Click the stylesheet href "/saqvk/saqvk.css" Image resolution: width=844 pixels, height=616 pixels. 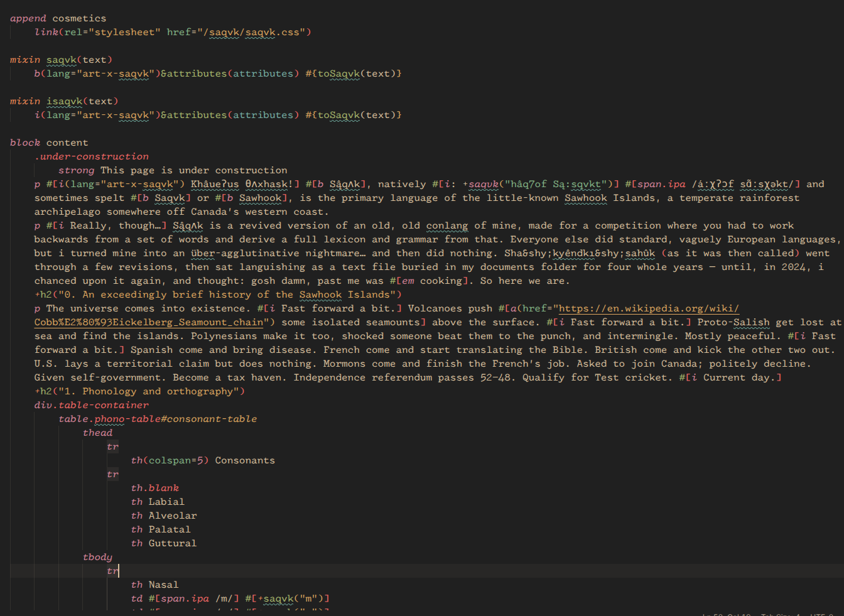tap(251, 32)
